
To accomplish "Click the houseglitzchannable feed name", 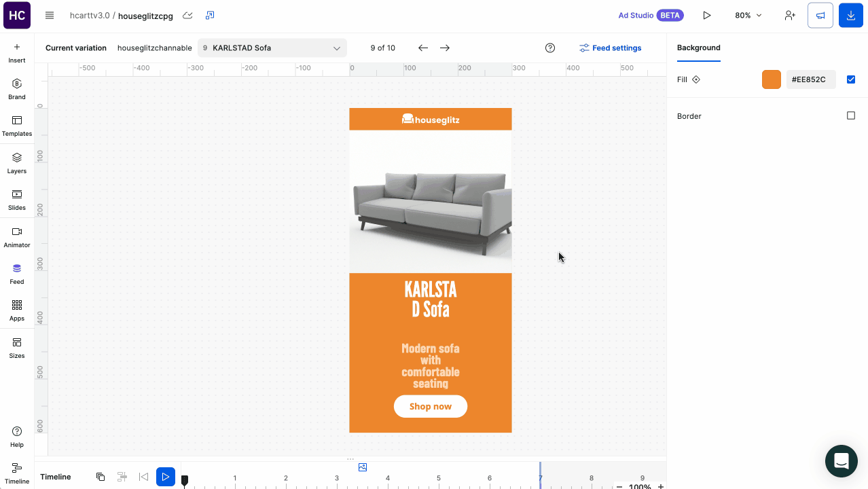I will (x=155, y=48).
